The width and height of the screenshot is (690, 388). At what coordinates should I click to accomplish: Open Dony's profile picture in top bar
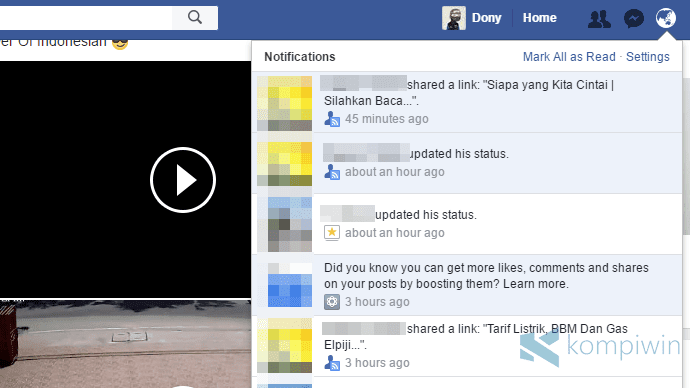point(454,18)
